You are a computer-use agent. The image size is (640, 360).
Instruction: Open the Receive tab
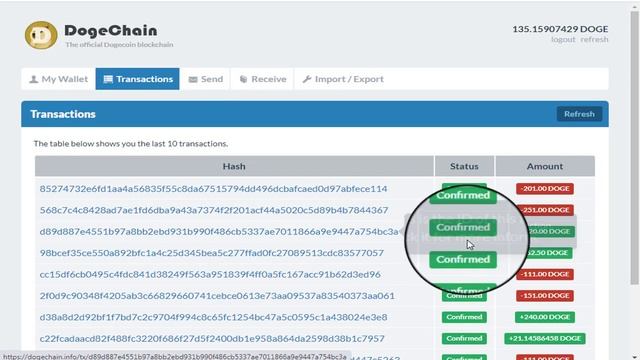coord(262,79)
